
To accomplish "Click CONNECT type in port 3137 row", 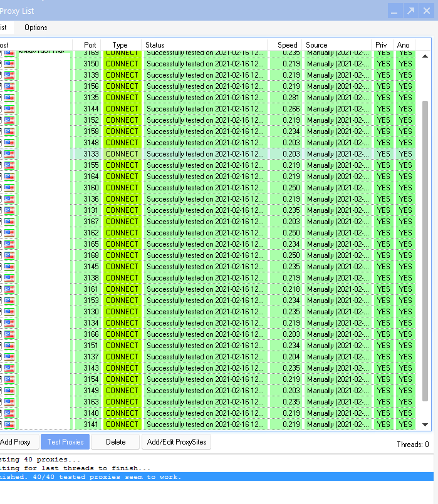I will click(x=122, y=357).
